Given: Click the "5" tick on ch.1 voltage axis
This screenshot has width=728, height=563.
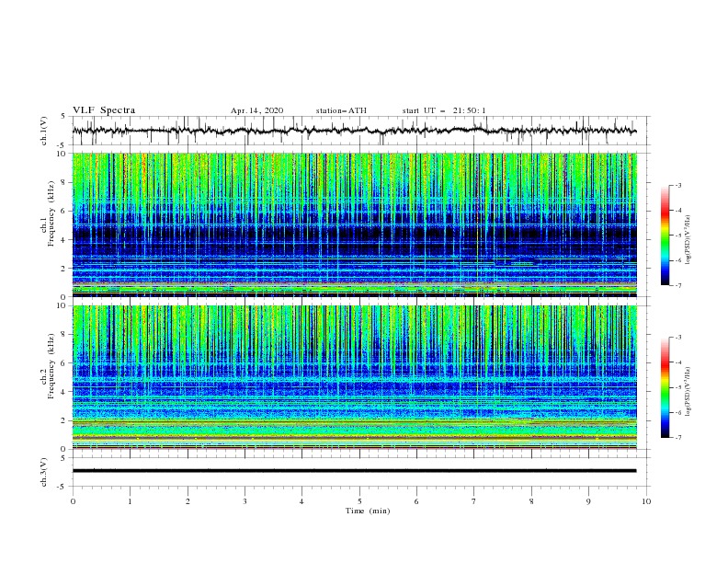Looking at the screenshot, I should (64, 116).
